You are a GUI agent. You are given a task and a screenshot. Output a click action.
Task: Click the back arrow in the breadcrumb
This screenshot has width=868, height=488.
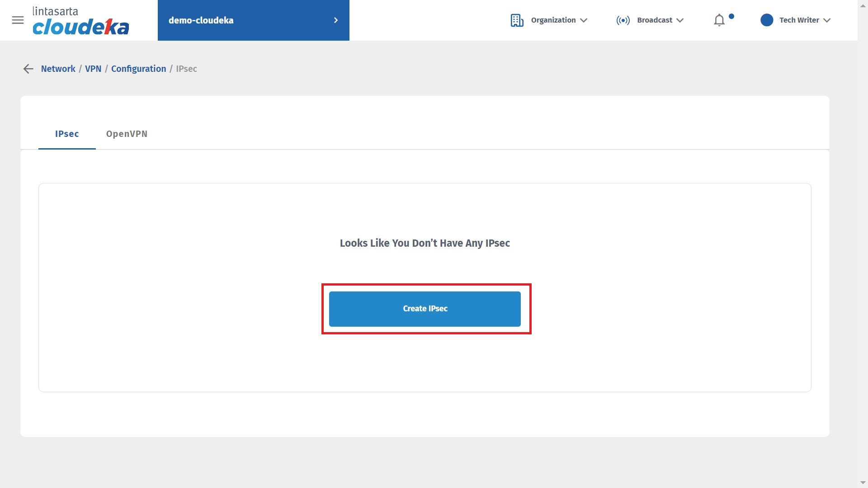click(x=28, y=69)
